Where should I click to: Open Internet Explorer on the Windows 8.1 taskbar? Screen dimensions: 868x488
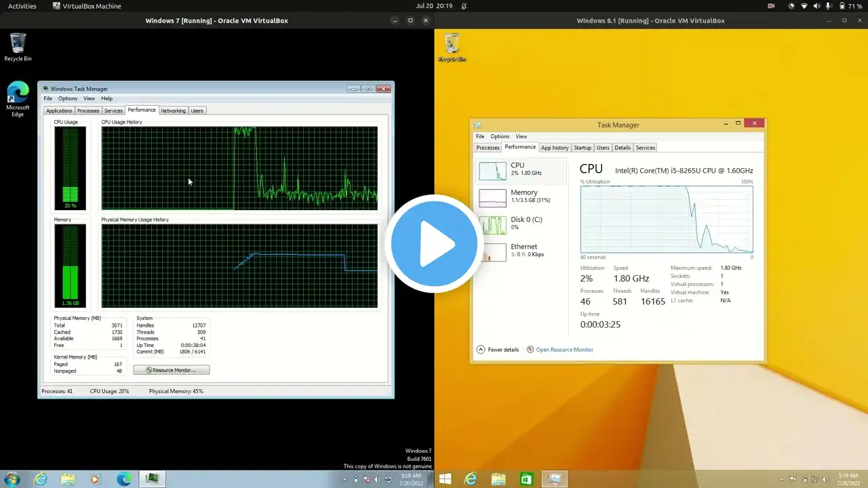[471, 479]
